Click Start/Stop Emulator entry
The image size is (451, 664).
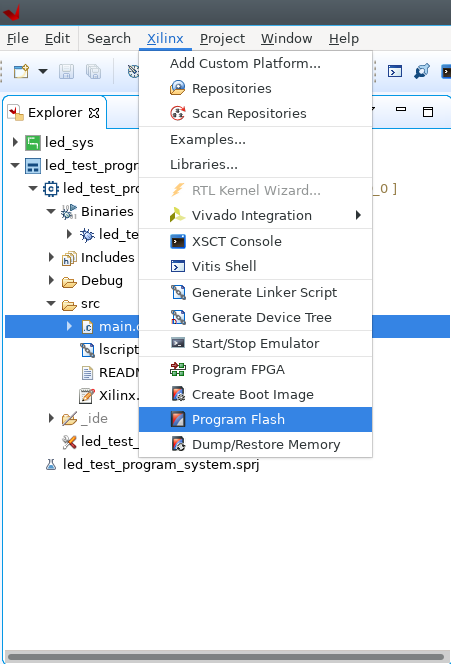[255, 343]
